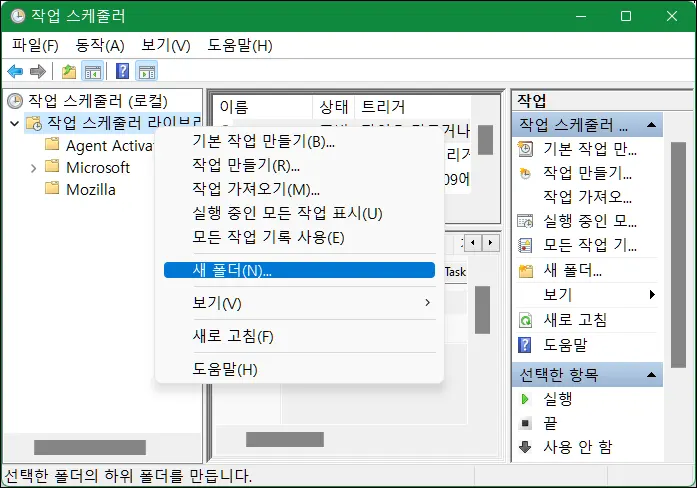Click the 사용 안 함 down-arrow icon
The image size is (697, 488).
pos(525,447)
